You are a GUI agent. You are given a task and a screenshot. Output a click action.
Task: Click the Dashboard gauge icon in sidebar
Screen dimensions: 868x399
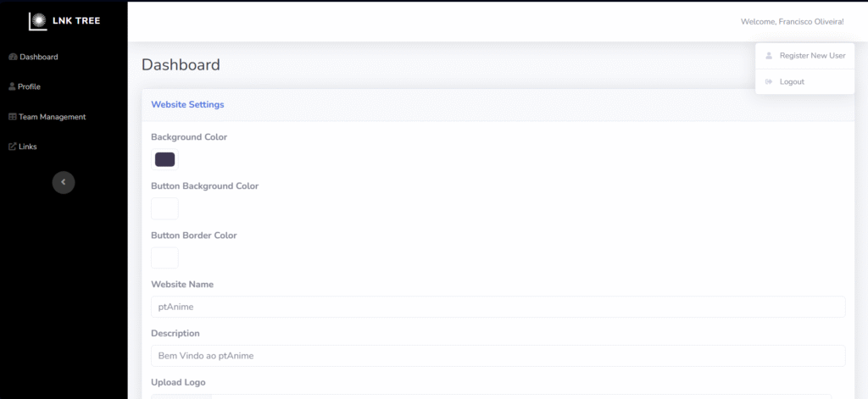point(14,57)
